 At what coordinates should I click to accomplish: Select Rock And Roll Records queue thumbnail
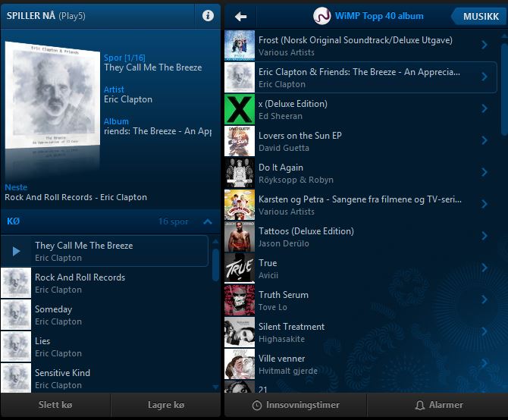click(16, 283)
